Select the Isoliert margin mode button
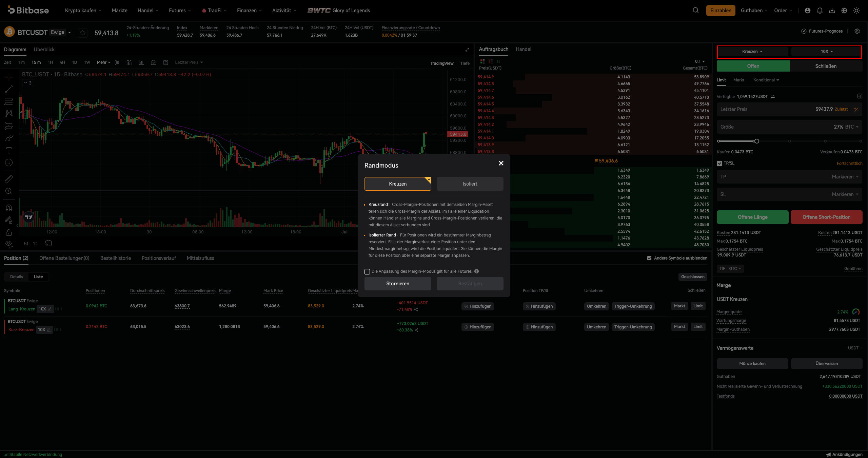Screen dimensions: 868x458 coord(470,184)
